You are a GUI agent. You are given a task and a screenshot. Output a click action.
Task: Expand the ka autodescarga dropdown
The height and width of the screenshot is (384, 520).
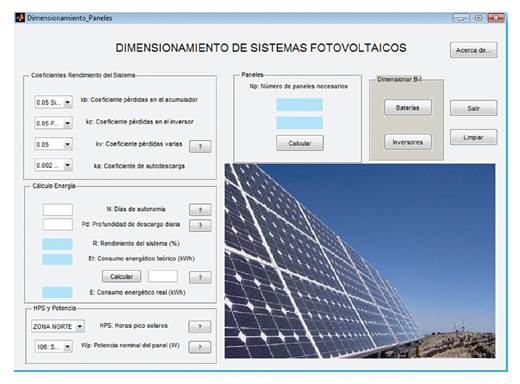click(x=68, y=165)
